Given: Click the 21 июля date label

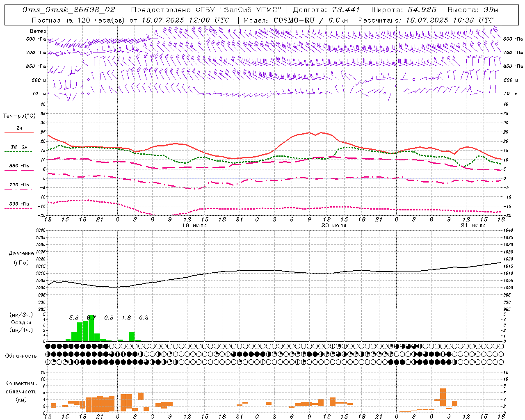Looking at the screenshot, I should [473, 226].
